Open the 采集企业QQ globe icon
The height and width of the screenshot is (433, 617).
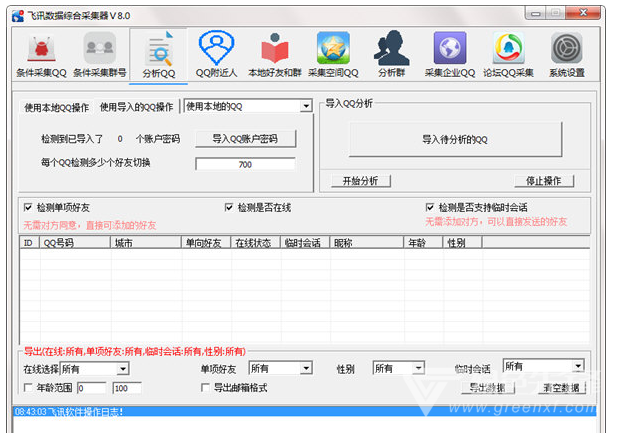tap(450, 56)
